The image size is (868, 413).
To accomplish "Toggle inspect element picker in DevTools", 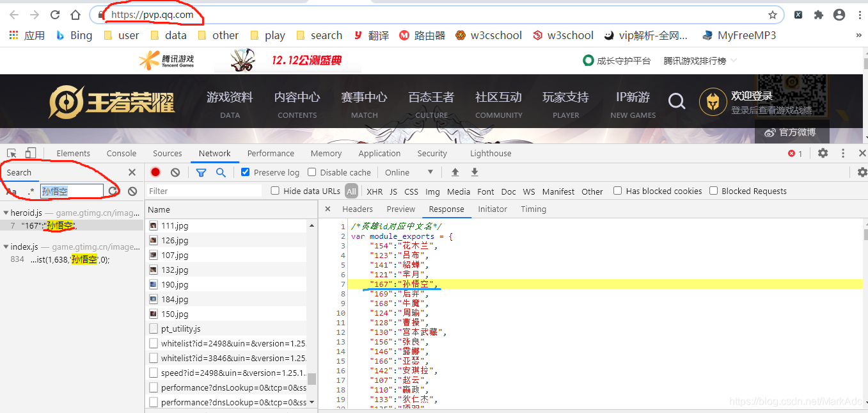I will 12,153.
